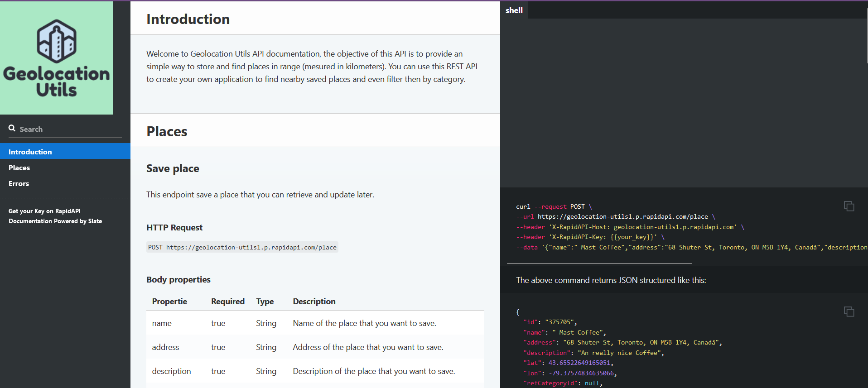Screen dimensions: 868x388
Task: Click the X-RapidAPI-Host header line
Action: click(630, 227)
